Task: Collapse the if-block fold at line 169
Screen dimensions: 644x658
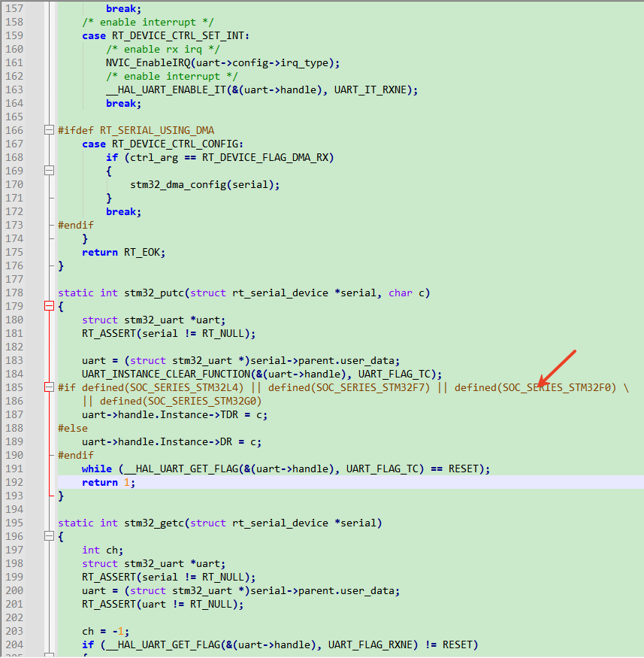Action: (49, 171)
